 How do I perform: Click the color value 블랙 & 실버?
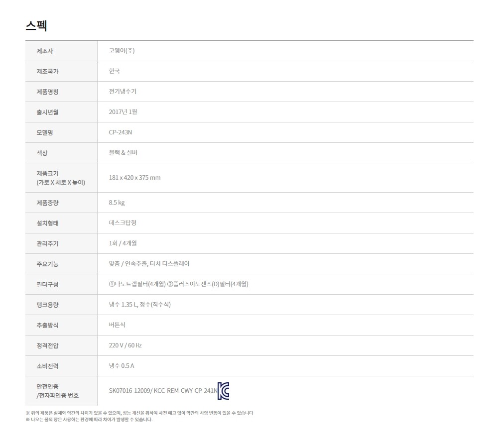click(x=123, y=153)
